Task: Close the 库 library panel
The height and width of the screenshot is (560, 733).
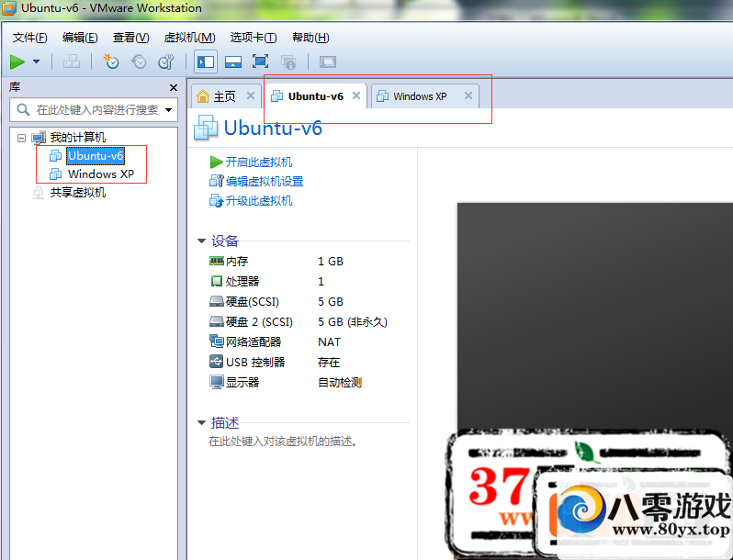Action: [174, 87]
